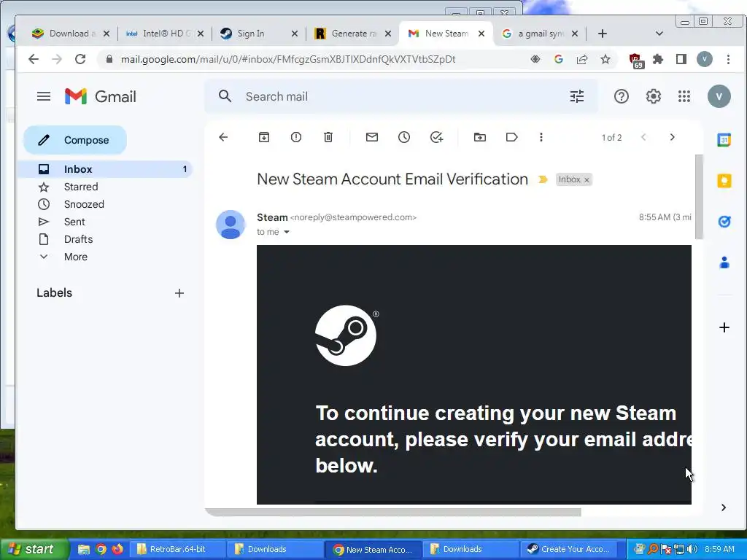Open the Extensions puzzle icon
Viewport: 747px width, 560px height.
[658, 60]
